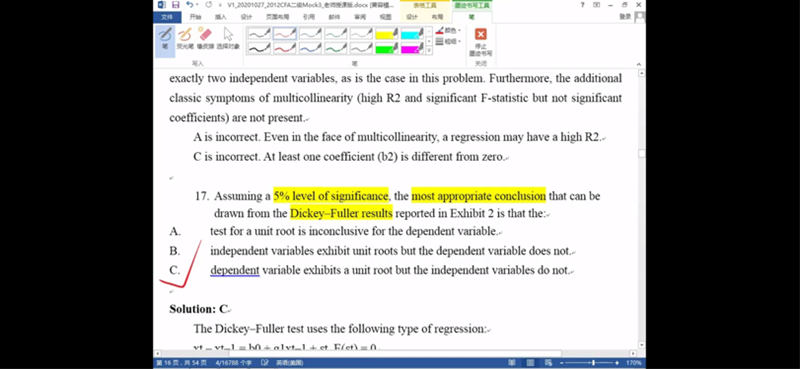Open the 粗细 ink thickness dropdown

(x=448, y=41)
